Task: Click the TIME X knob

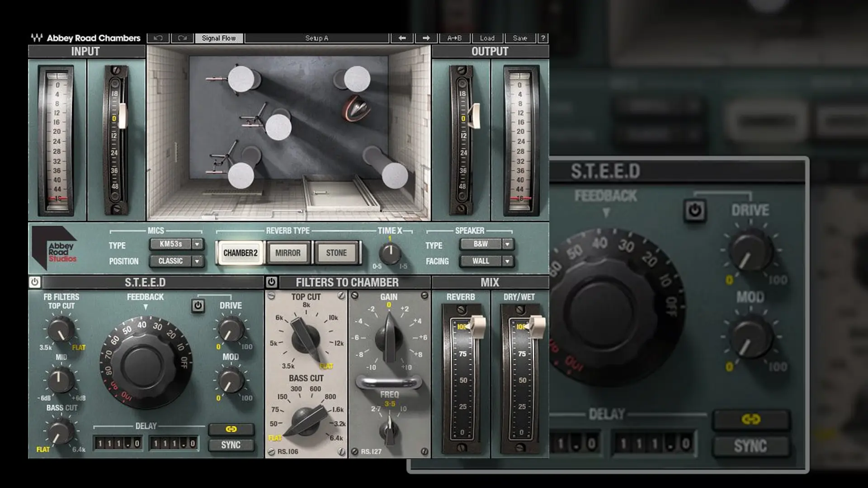Action: (390, 253)
